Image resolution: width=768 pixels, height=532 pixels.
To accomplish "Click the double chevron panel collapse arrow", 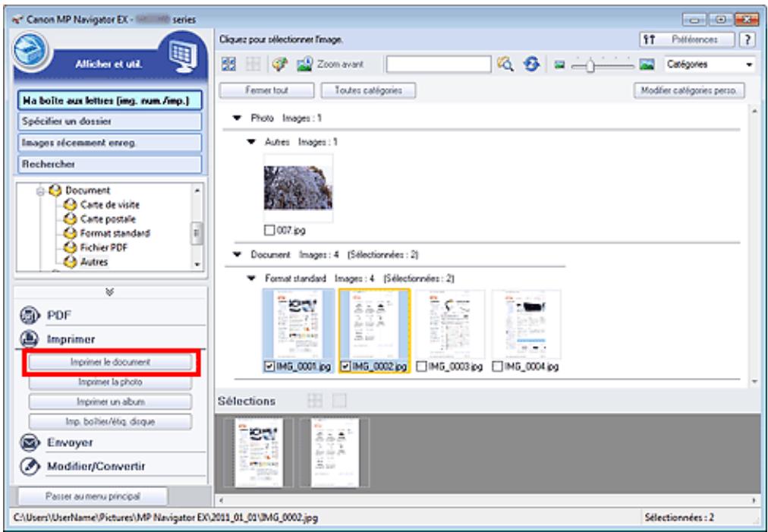I will coord(110,291).
